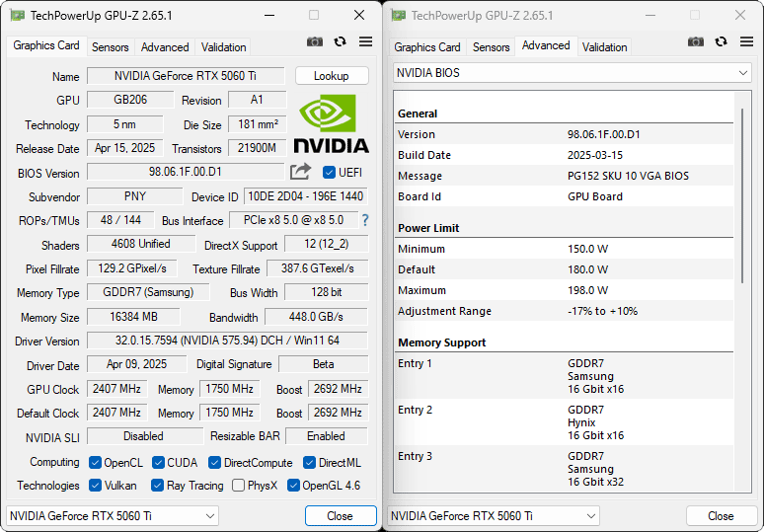Click Digital Signature Beta field

[x=323, y=364]
